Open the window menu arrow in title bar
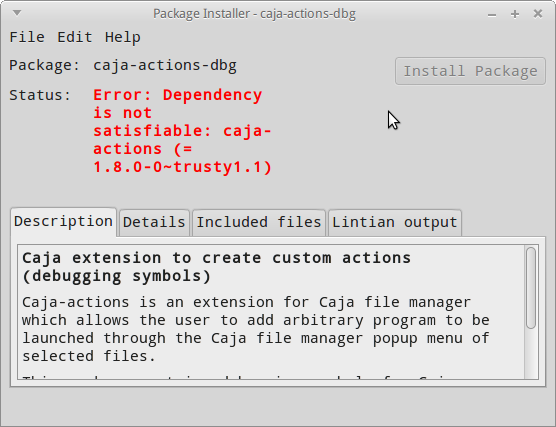This screenshot has width=556, height=427. (x=17, y=13)
